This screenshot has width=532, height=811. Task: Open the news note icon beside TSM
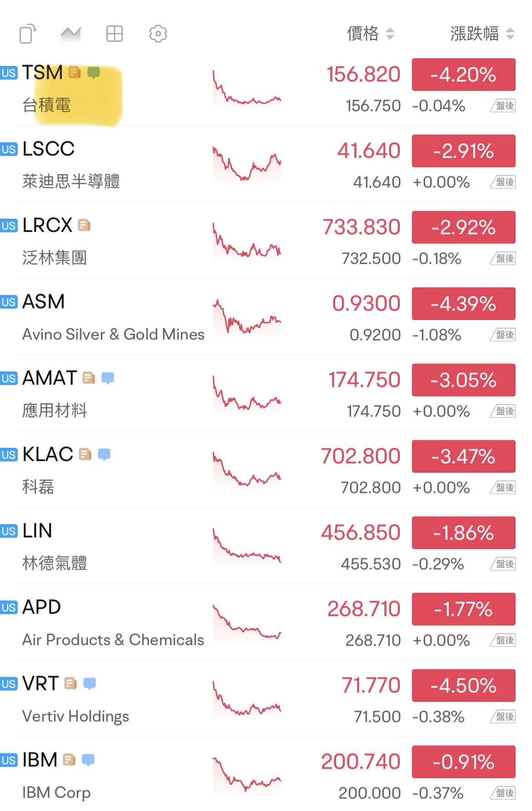75,72
